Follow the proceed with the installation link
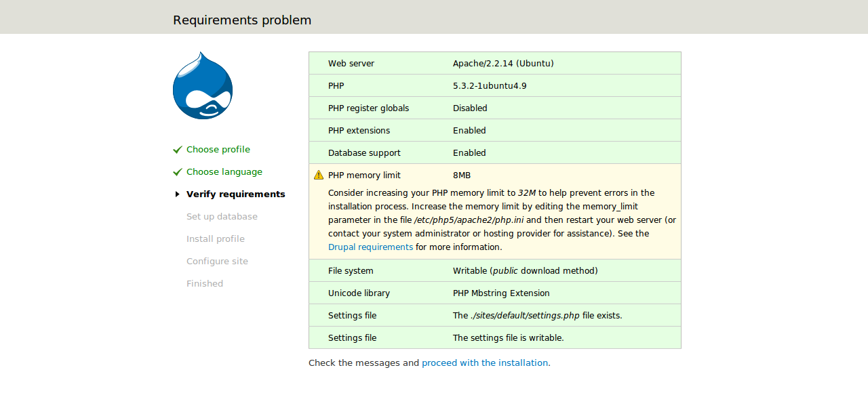Image resolution: width=868 pixels, height=414 pixels. (485, 363)
